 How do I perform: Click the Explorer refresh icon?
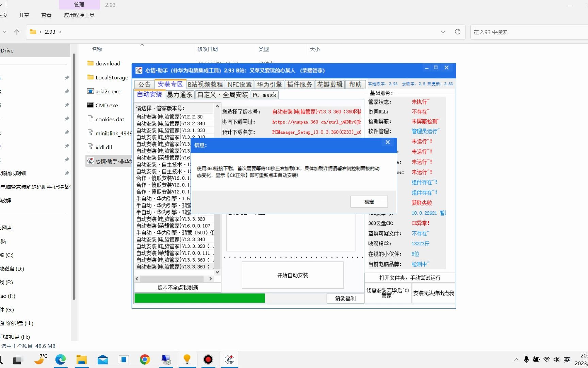458,32
